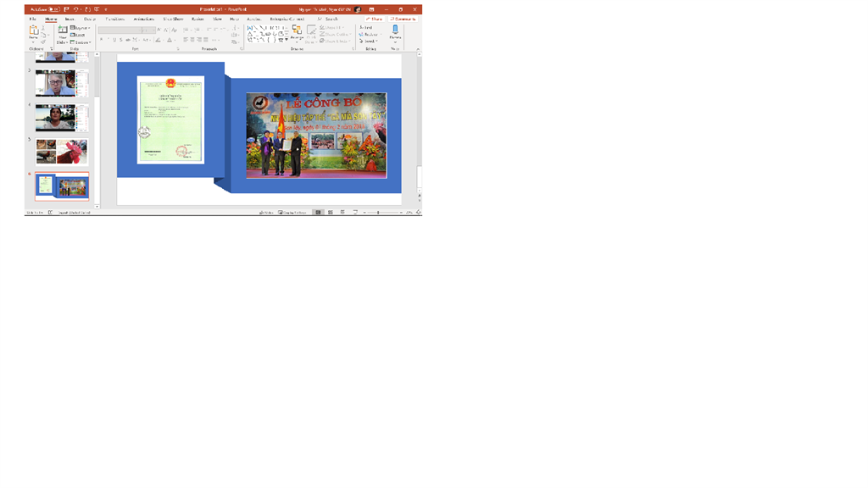
Task: Click the Format Painter brush icon
Action: pos(43,42)
